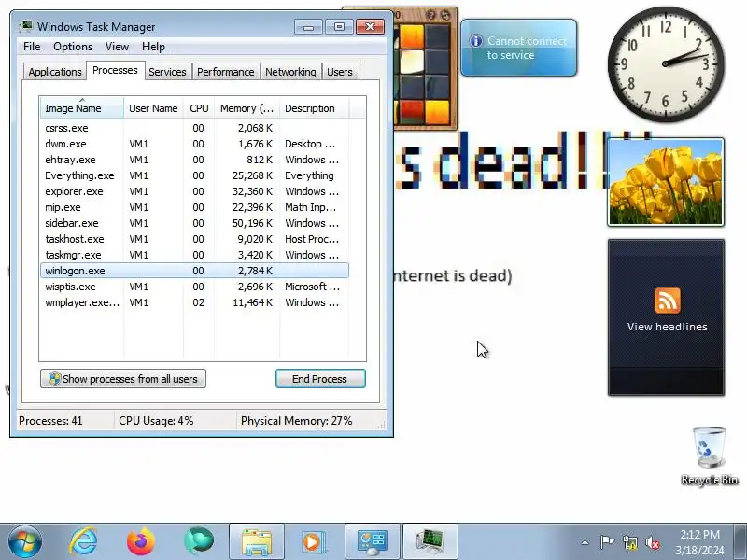
Task: Click Processes: 41 in the status bar
Action: pyautogui.click(x=50, y=421)
